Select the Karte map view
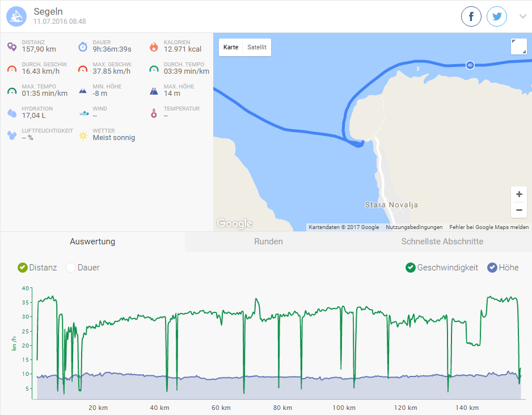The image size is (532, 415). point(231,47)
